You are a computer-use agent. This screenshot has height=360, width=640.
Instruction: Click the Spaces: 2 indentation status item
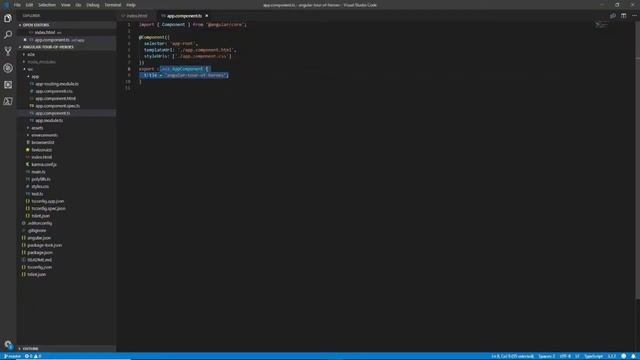coord(547,356)
